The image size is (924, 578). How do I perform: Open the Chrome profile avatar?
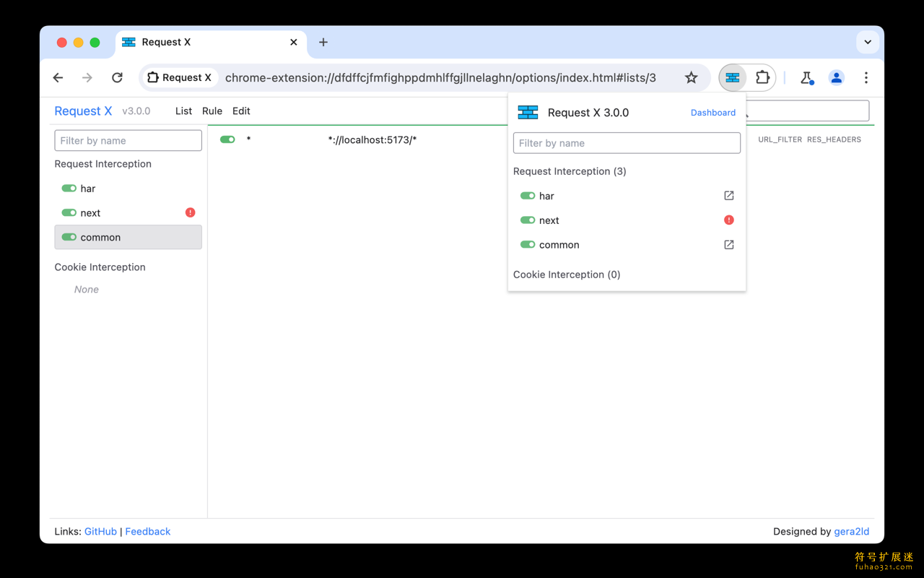coord(837,78)
